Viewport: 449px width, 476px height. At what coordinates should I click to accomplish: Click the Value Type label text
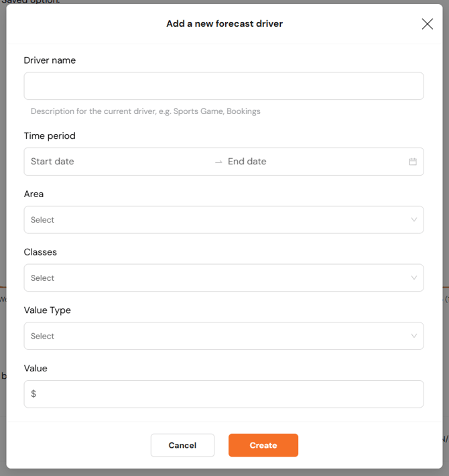click(47, 310)
